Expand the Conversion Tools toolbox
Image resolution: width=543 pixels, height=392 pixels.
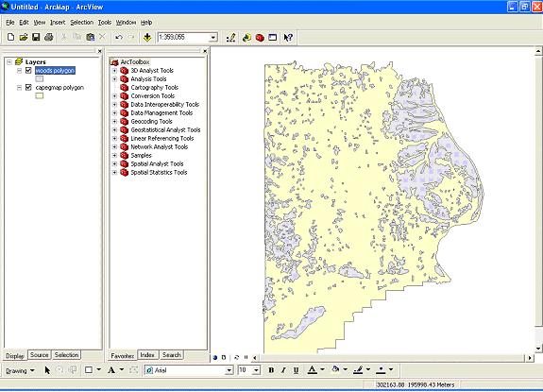pos(114,96)
